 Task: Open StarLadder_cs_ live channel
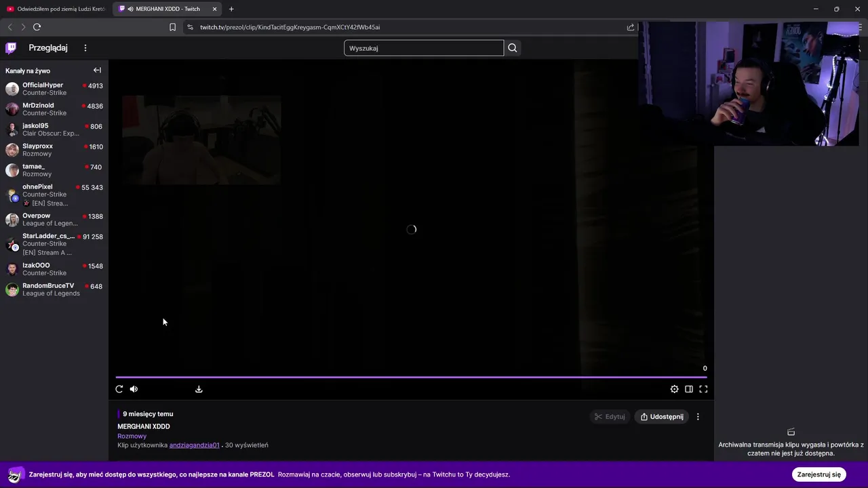(x=54, y=245)
